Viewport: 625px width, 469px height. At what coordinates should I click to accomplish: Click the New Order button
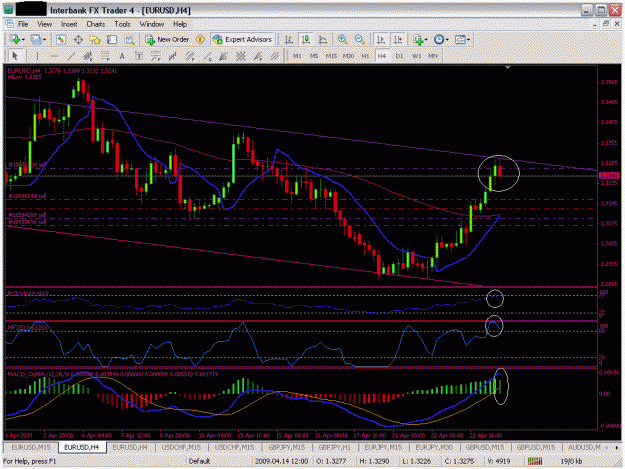pyautogui.click(x=167, y=39)
